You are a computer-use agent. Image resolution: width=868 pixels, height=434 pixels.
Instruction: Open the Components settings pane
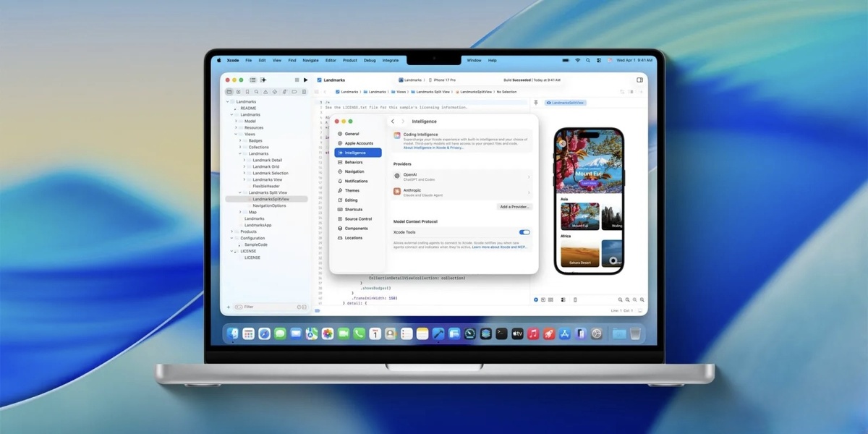(356, 228)
